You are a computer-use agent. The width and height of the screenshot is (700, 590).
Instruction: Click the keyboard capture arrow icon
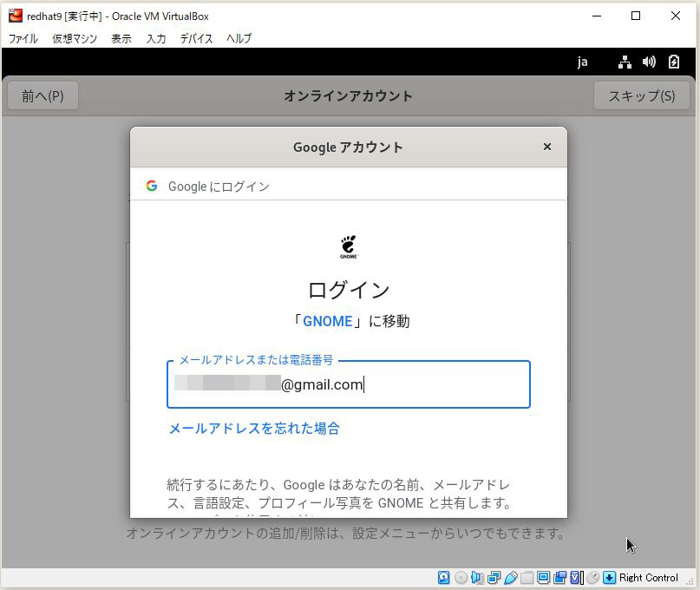(609, 578)
